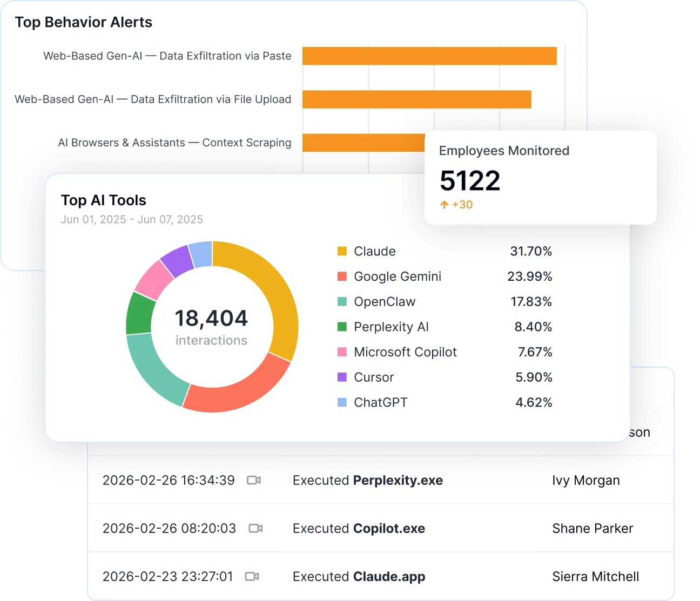Click the 4.62% value

coord(534,402)
